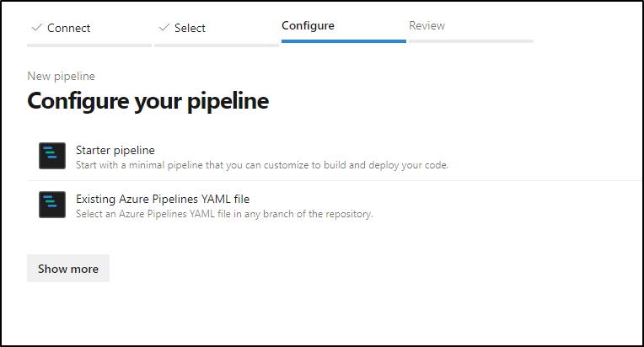Image resolution: width=644 pixels, height=347 pixels.
Task: Click the progress bar beneath Select
Action: coord(217,45)
